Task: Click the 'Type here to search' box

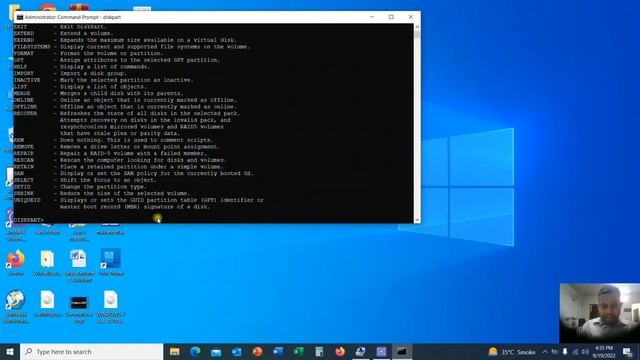Action: tap(91, 351)
